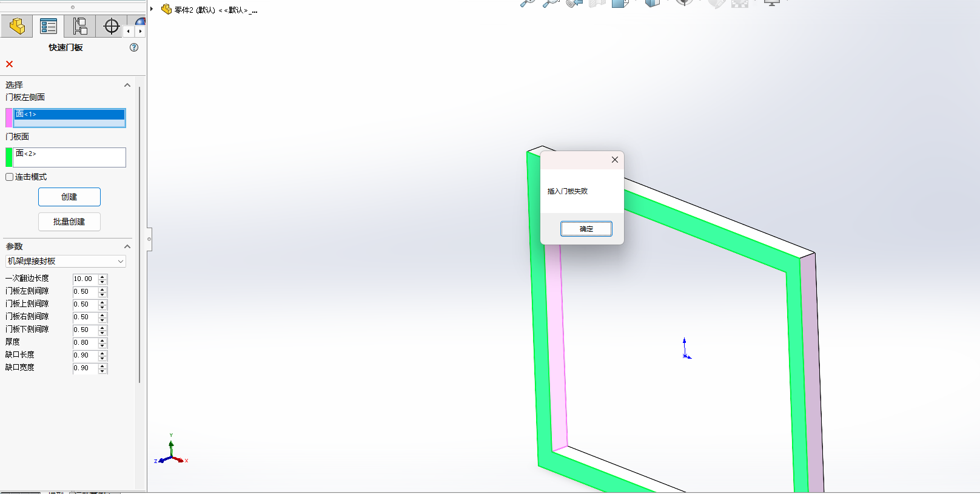Click the 零件2 part icon in flyout tree
This screenshot has width=980, height=494.
(166, 9)
